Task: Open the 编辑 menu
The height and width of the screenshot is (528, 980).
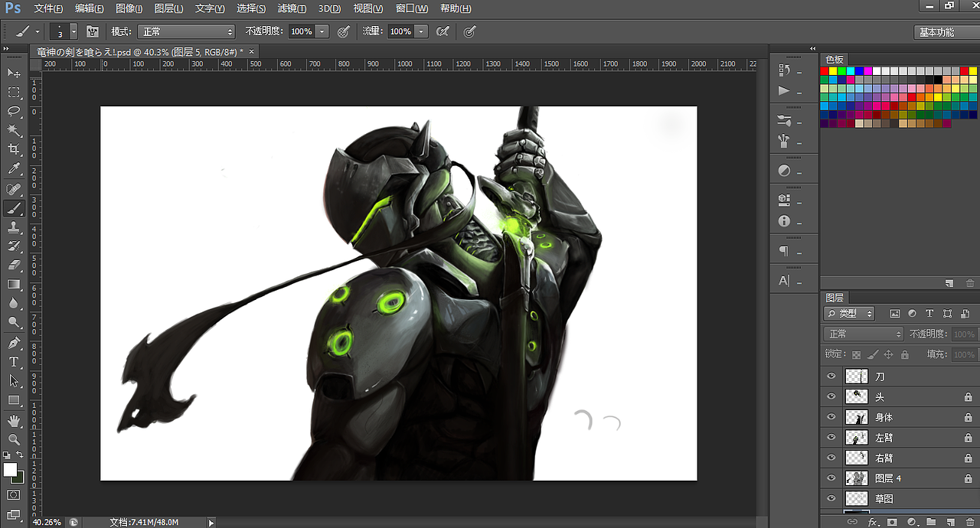Action: coord(89,8)
